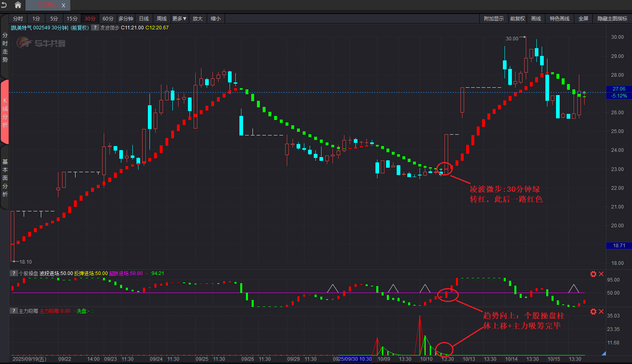The image size is (632, 364).
Task: Expand the 更多 period dropdown
Action: [179, 19]
